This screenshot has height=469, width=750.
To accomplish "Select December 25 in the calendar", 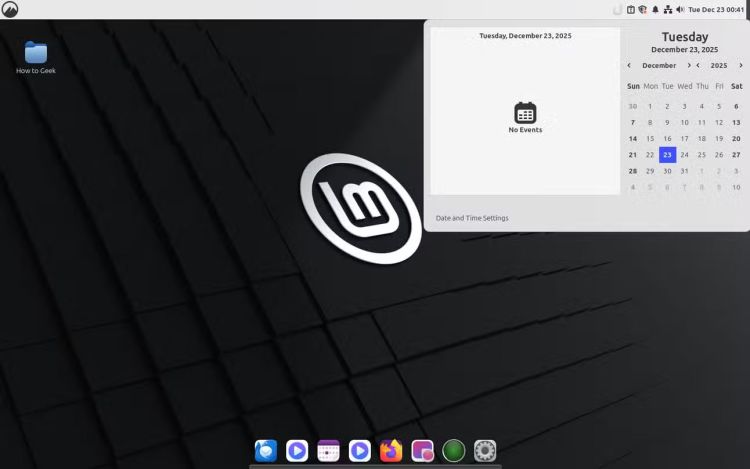I will pyautogui.click(x=702, y=154).
